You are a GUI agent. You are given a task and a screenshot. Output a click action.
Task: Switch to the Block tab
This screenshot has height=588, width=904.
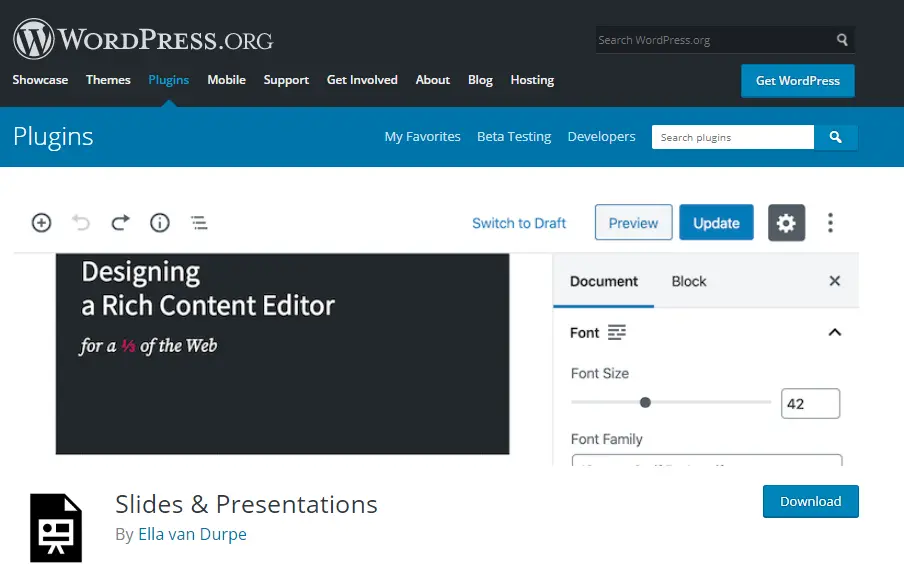tap(689, 281)
